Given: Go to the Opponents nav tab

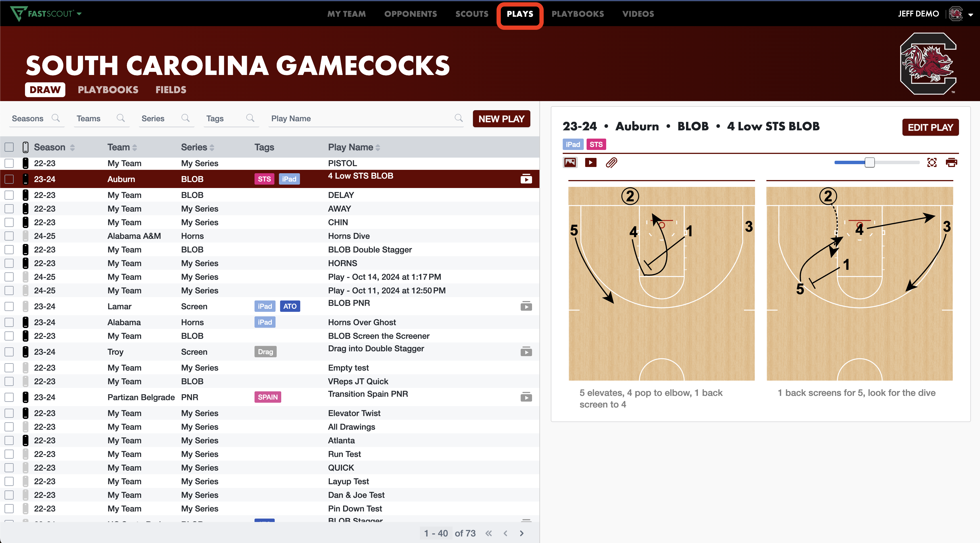Looking at the screenshot, I should [410, 14].
